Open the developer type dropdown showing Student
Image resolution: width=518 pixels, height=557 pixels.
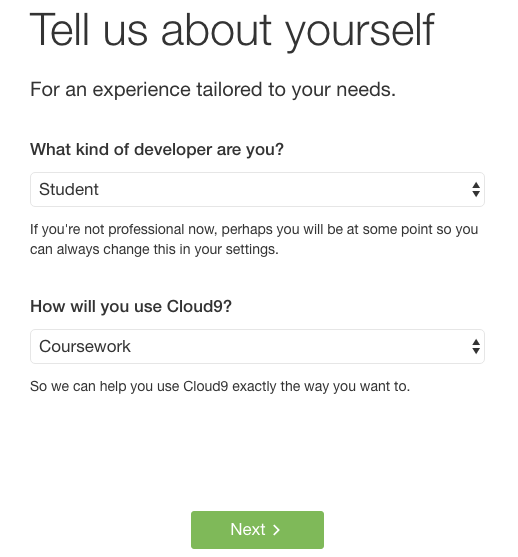(257, 189)
